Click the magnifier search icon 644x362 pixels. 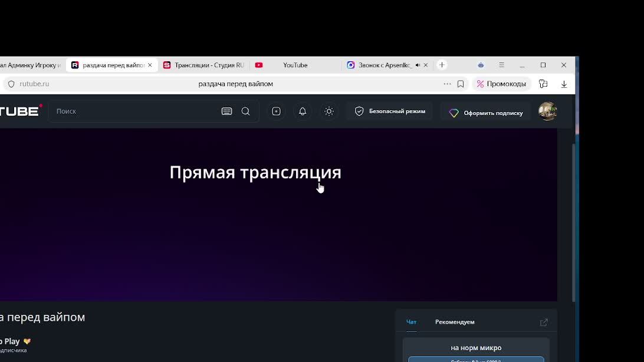coord(245,111)
